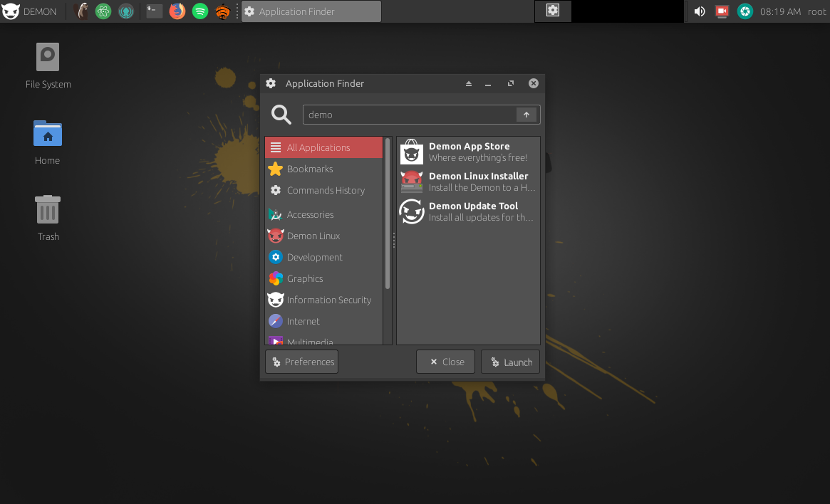
Task: Click Demon Linux Installer red icon
Action: 411,182
